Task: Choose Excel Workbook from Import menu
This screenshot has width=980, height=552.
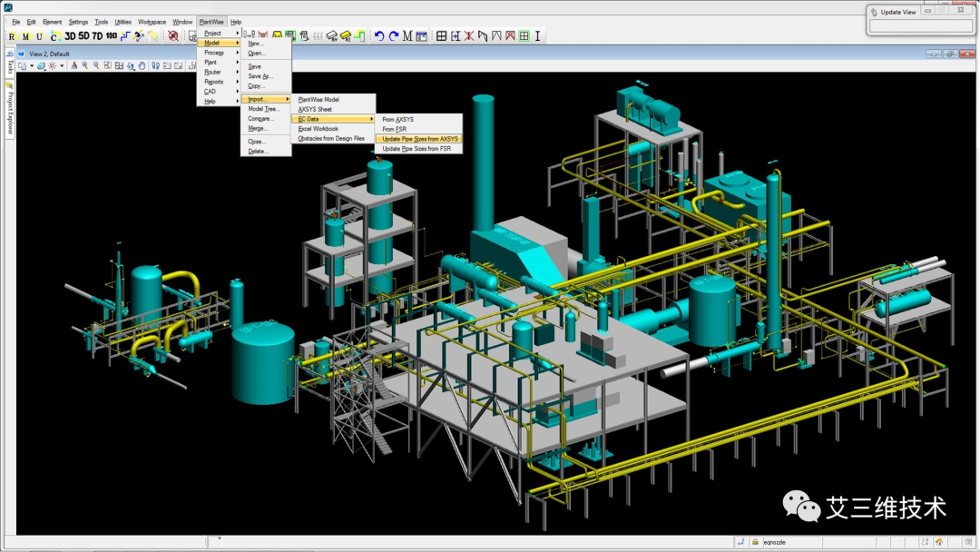Action: 318,129
